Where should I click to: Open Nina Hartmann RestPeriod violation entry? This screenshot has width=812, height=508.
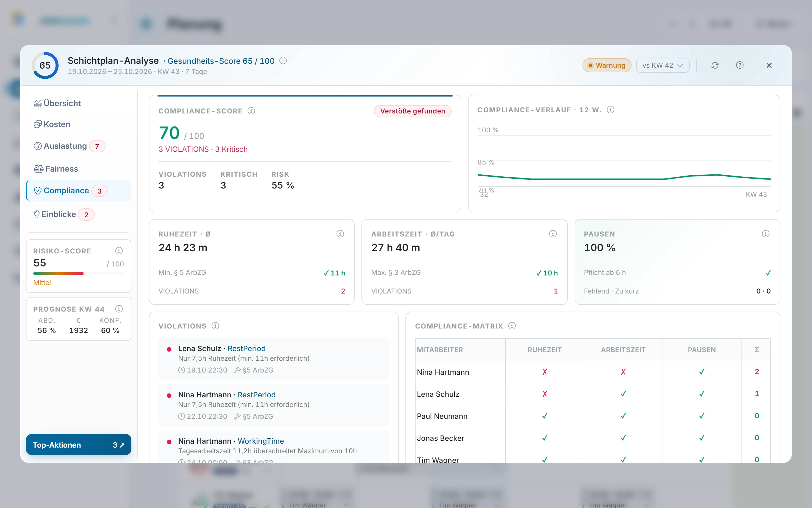(273, 405)
